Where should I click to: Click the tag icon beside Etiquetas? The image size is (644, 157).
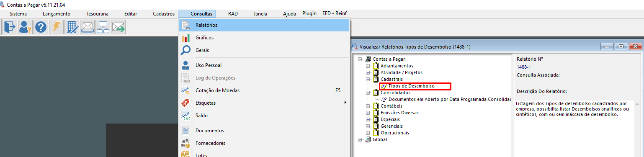(185, 103)
